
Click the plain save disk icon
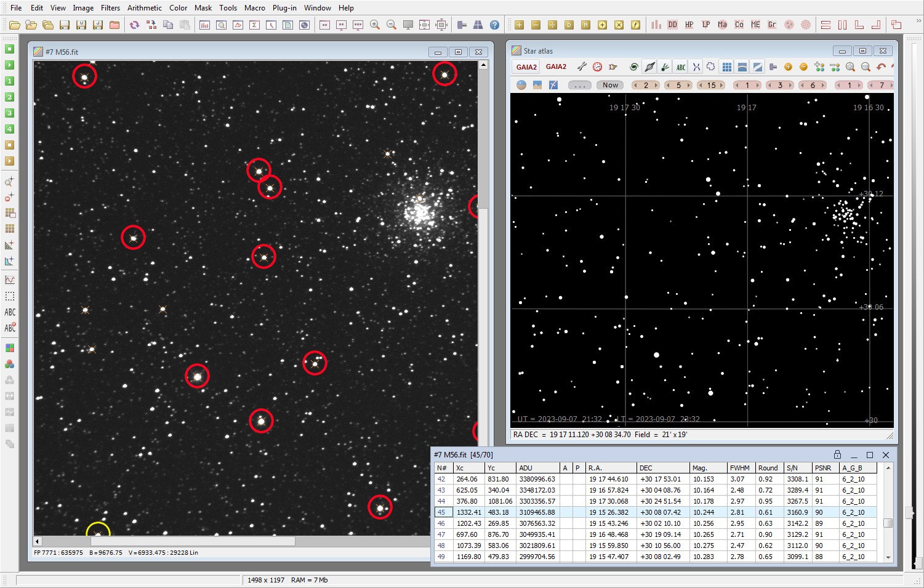[x=65, y=25]
